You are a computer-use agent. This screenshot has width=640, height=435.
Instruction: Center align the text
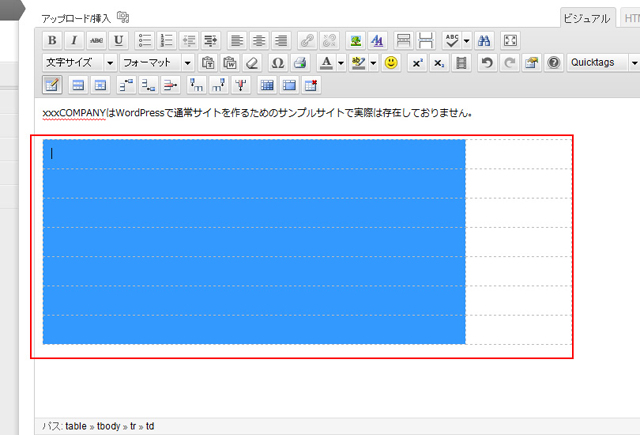point(259,40)
